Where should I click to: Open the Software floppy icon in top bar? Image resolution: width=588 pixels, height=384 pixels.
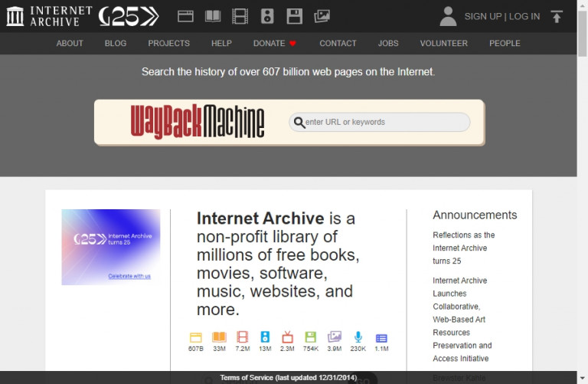tap(294, 17)
